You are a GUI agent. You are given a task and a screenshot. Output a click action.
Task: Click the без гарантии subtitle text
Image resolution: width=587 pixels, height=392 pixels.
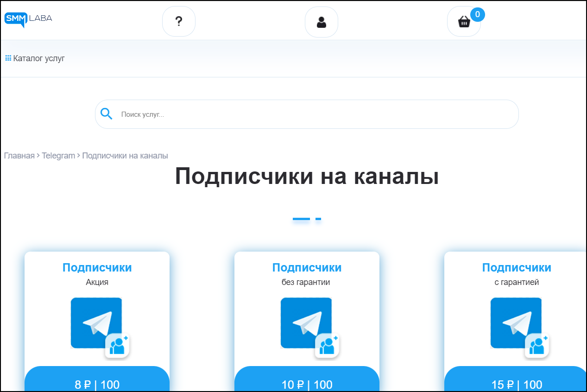(x=307, y=282)
